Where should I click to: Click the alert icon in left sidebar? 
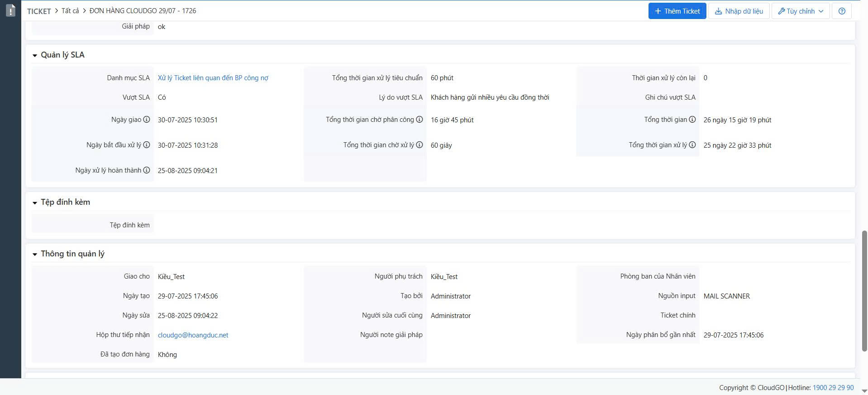10,10
